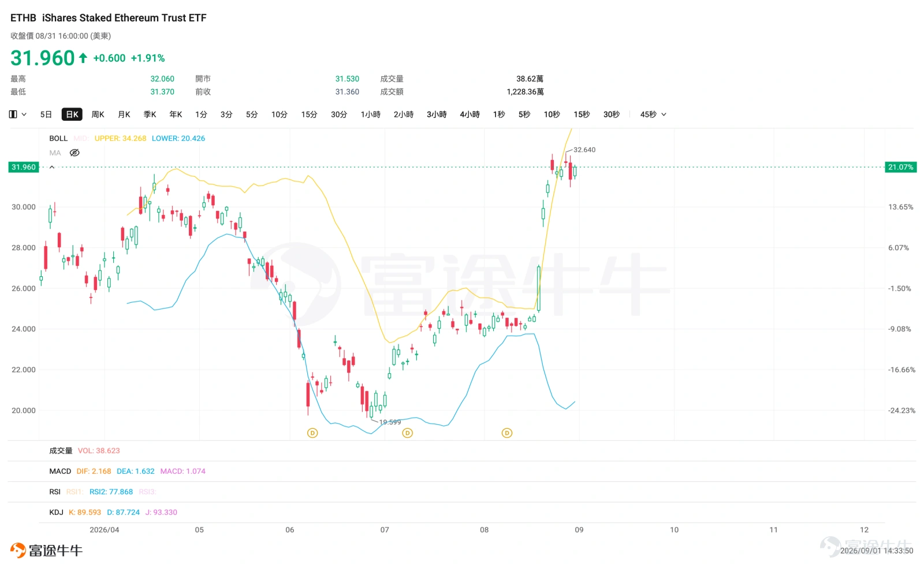Switch to the 5日 chart tab
Viewport: 924px width, 568px height.
tap(46, 114)
